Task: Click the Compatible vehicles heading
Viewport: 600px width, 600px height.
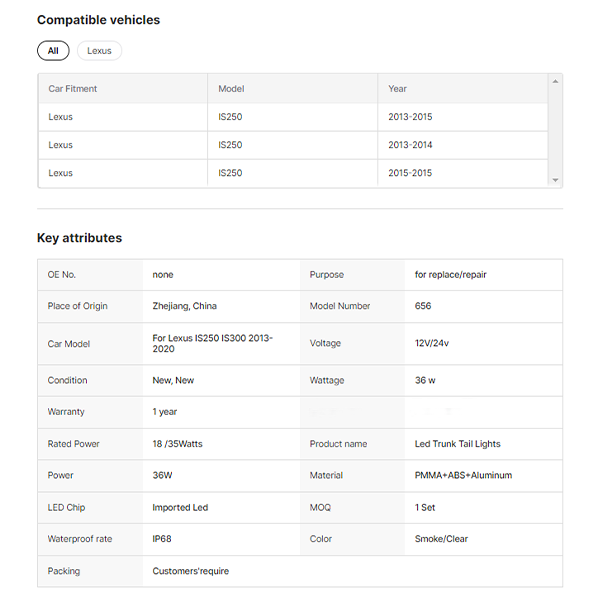Action: point(98,20)
